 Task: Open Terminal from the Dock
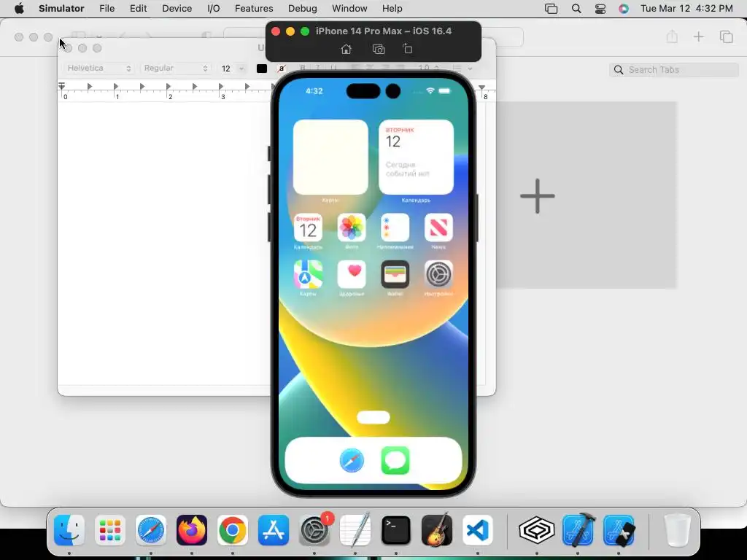click(396, 530)
